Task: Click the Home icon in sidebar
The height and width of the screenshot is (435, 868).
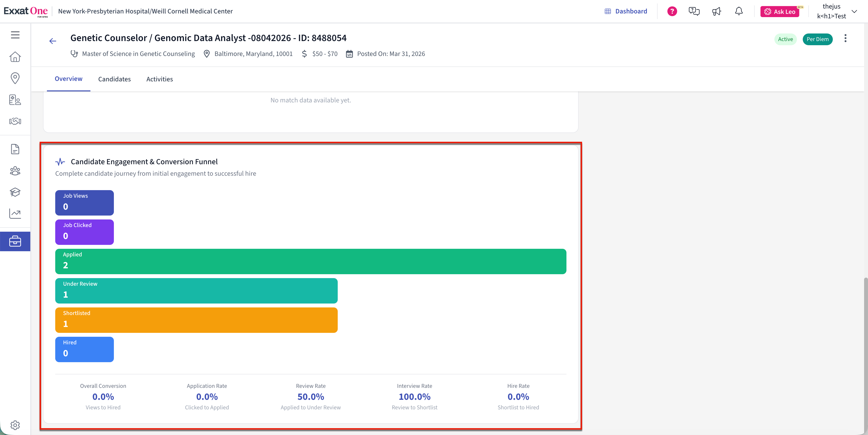Action: [15, 57]
